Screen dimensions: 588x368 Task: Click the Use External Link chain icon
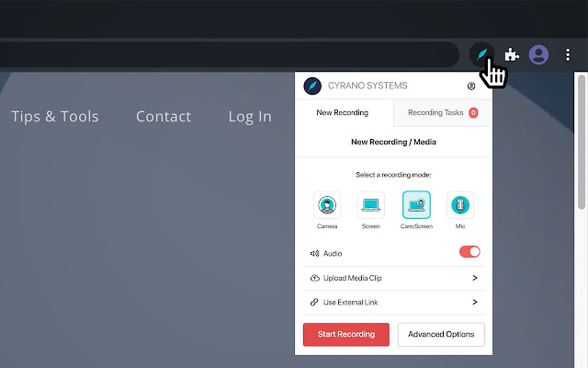click(x=314, y=303)
